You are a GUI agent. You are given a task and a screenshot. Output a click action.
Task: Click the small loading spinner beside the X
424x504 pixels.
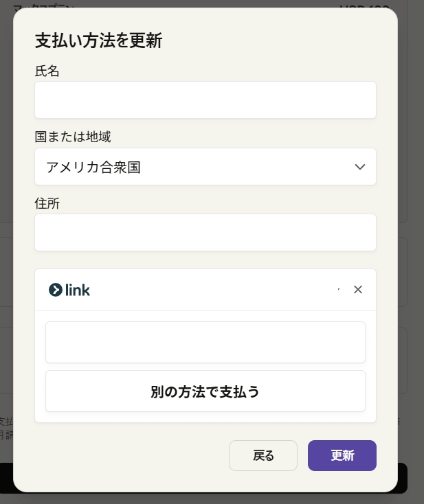[339, 289]
